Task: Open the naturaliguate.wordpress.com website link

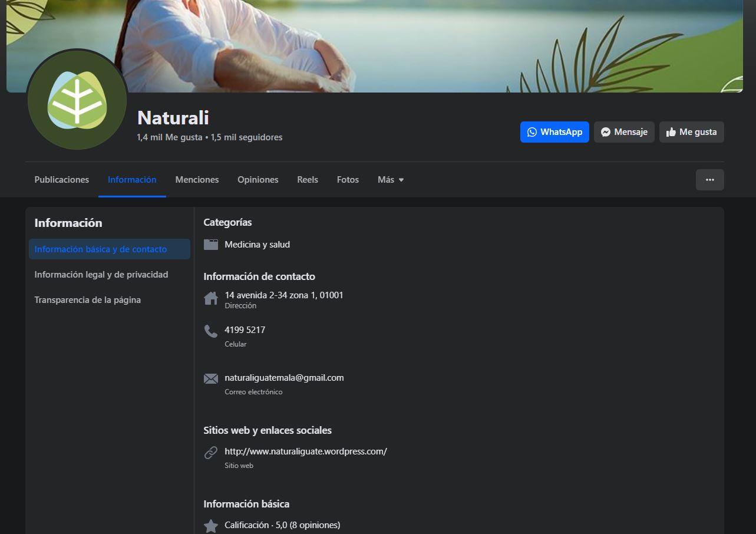Action: click(x=306, y=451)
